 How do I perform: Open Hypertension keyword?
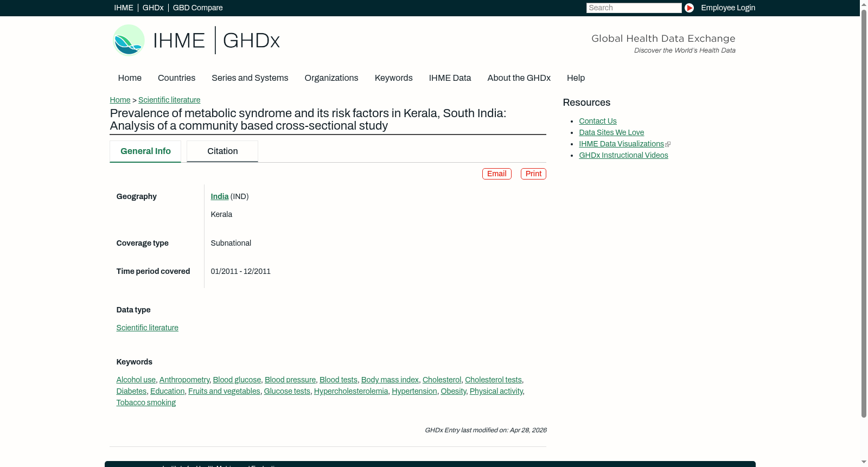(414, 391)
